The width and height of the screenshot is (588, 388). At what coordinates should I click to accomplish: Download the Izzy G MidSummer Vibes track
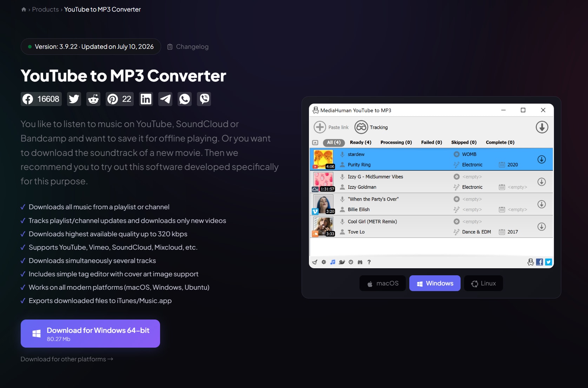[542, 182]
